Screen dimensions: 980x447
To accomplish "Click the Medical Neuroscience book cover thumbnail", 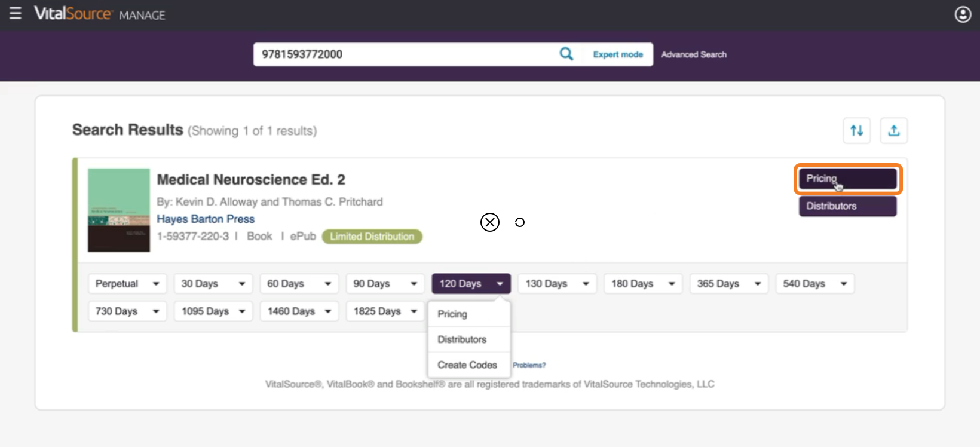I will click(119, 210).
